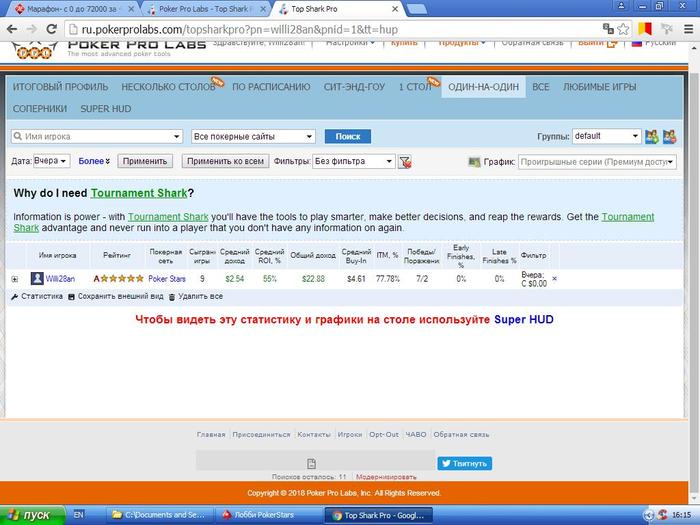Click the EN language indicator in taskbar

79,515
